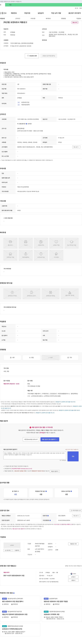This screenshot has width=82, height=644.
Task: Click the 차량유지비 welfare icon
Action: [41, 243]
